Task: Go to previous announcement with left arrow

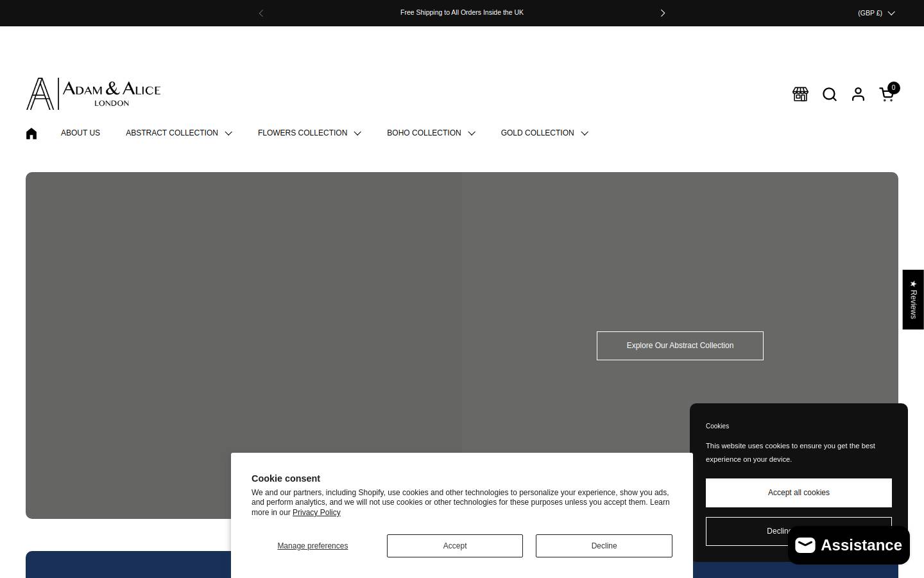Action: point(261,13)
